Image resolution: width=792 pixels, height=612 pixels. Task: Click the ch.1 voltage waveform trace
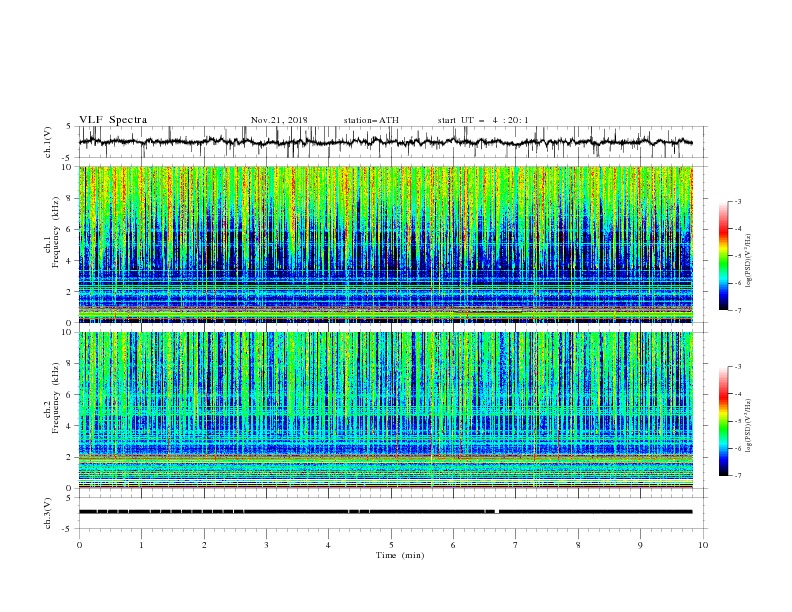point(385,142)
